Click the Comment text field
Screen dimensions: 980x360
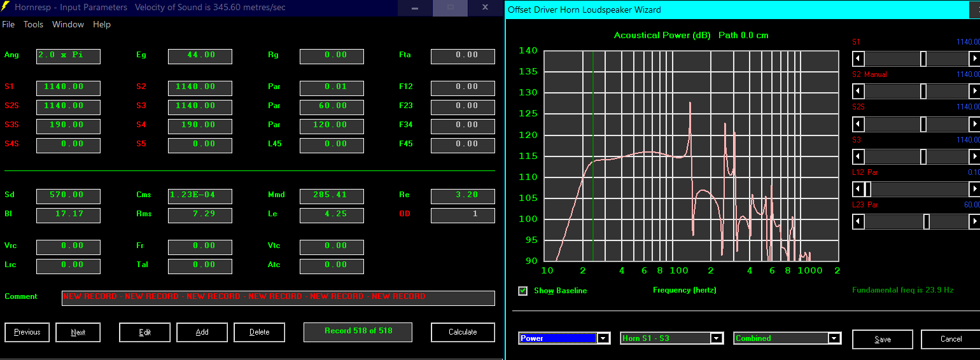click(278, 298)
